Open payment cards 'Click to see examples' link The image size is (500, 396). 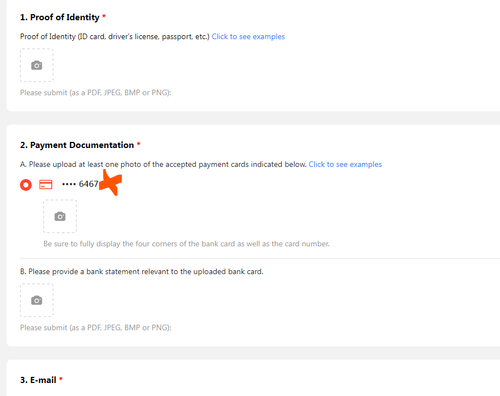coord(345,164)
